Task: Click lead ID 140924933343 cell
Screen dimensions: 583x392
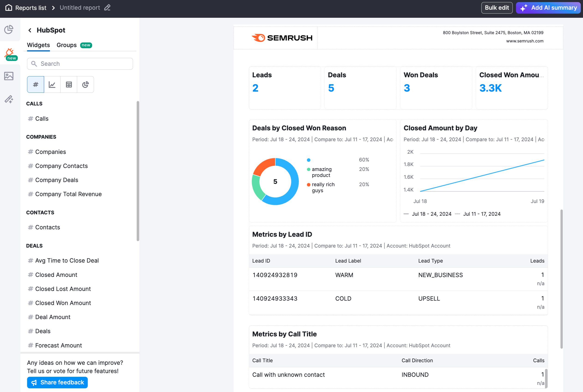Action: [x=275, y=299]
